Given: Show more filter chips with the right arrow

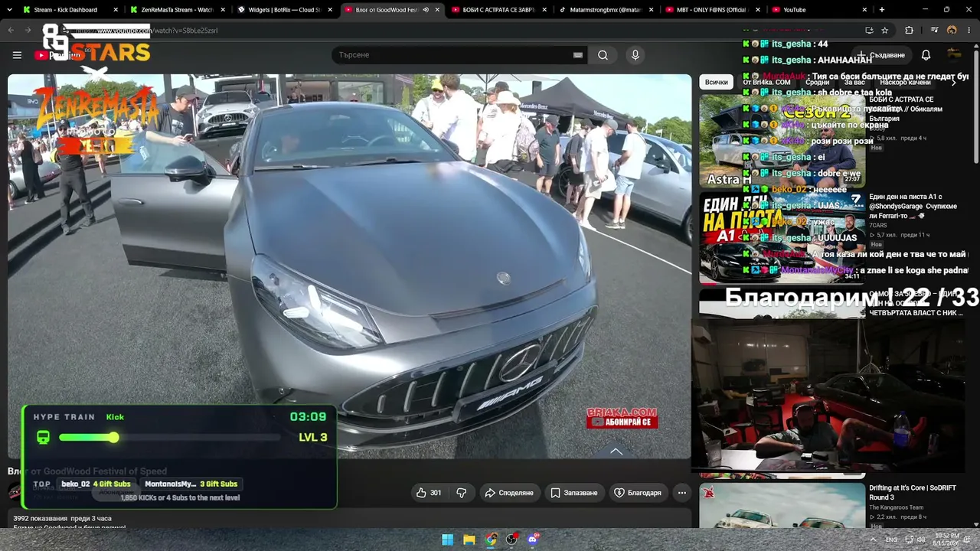Looking at the screenshot, I should 954,82.
